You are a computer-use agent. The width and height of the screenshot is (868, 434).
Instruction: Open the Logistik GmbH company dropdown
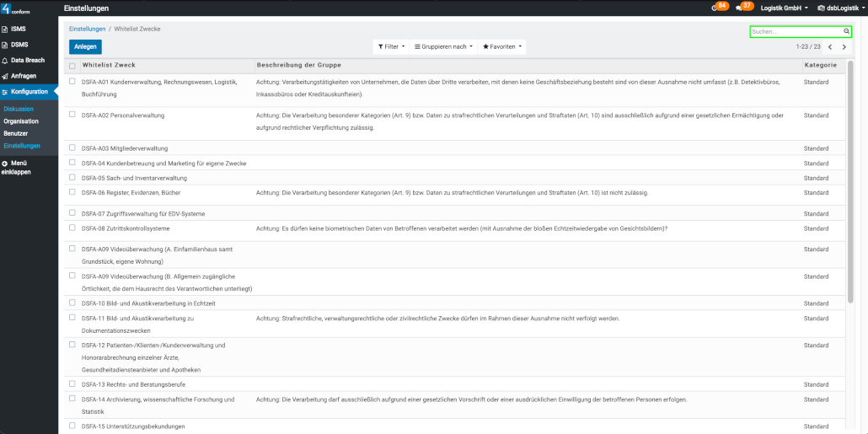tap(784, 8)
